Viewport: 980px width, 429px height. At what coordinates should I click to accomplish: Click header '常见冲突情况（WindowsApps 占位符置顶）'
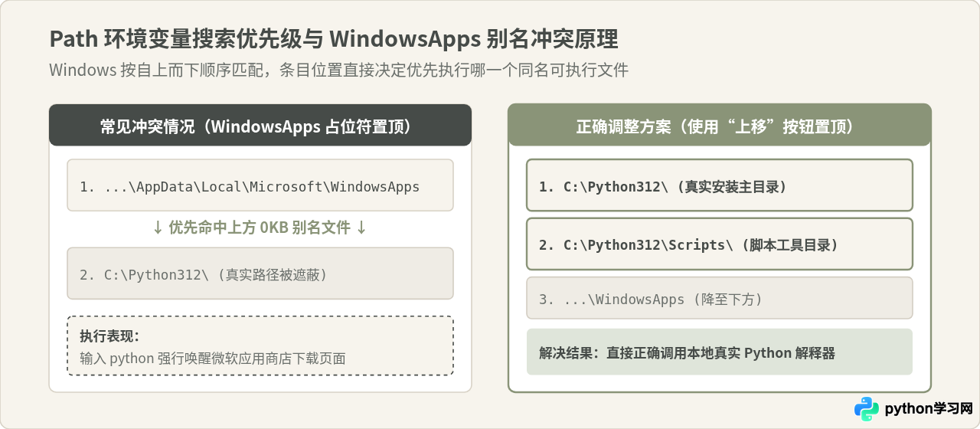coord(260,125)
